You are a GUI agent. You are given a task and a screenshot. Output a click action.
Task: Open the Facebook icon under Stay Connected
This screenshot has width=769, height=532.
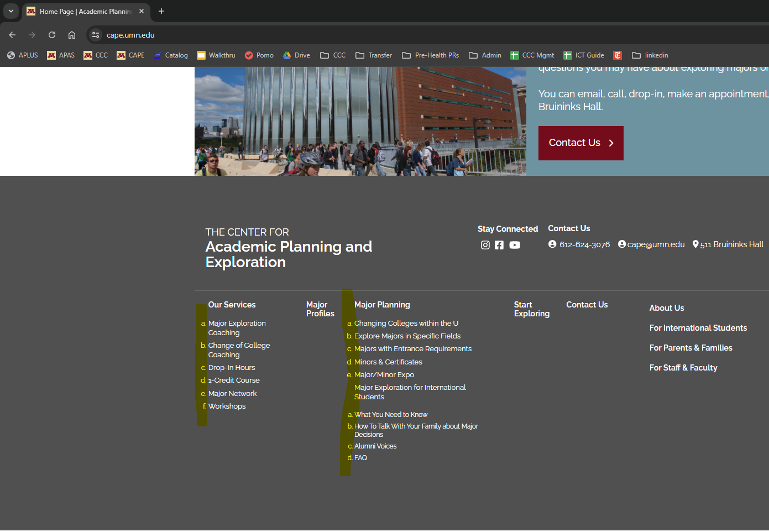coord(499,245)
